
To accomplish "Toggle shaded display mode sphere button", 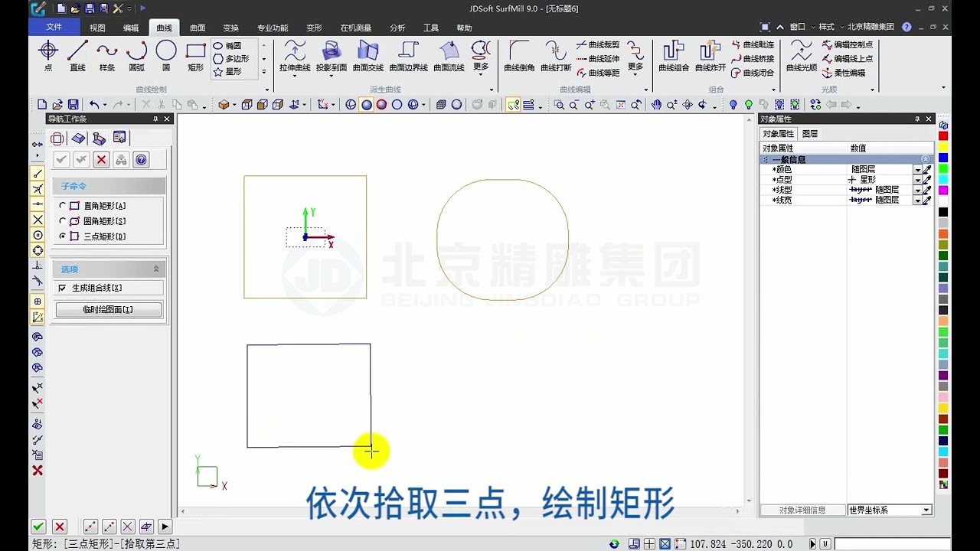I will click(367, 105).
